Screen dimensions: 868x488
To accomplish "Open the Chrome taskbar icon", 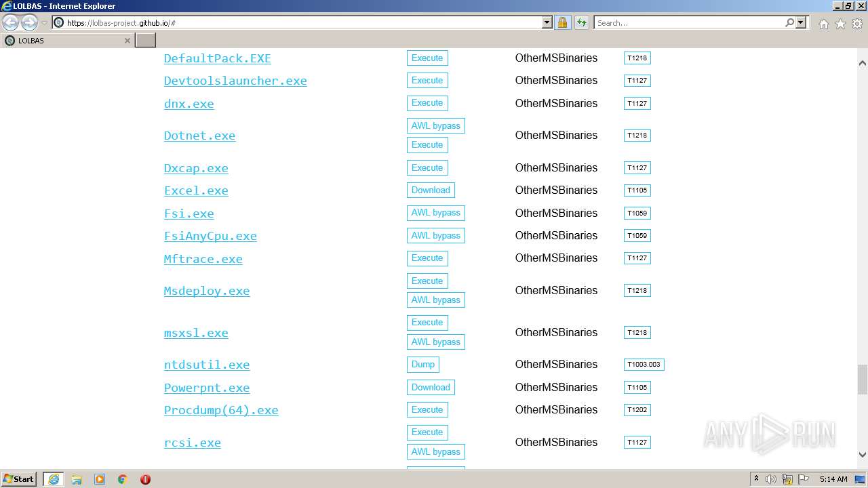I will pos(123,479).
